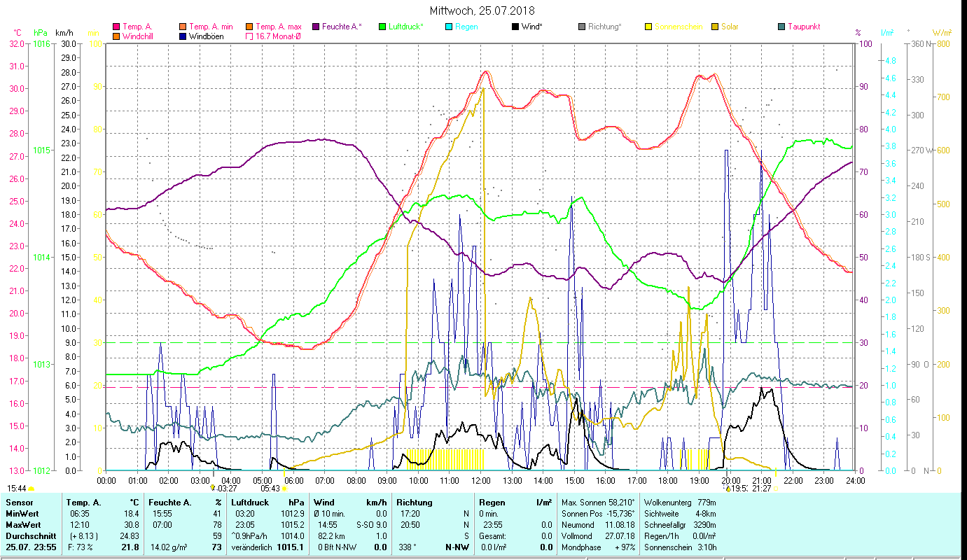Viewport: 967px width, 560px height.
Task: Click the Regen column header
Action: pyautogui.click(x=492, y=503)
